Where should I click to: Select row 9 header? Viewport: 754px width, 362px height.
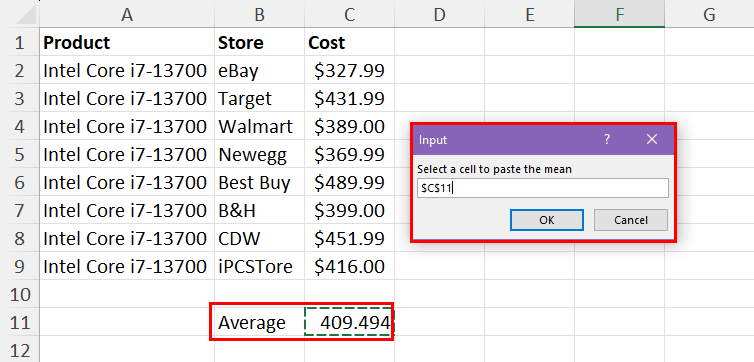click(20, 266)
